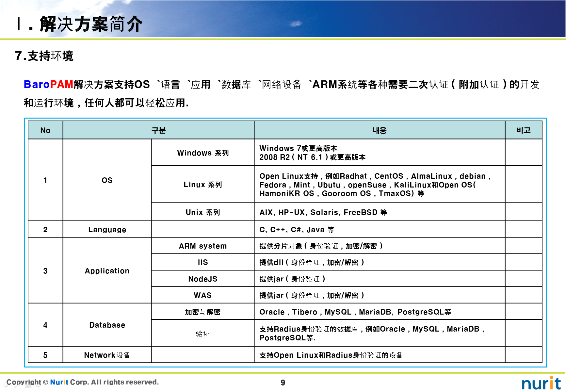Select the '验证' cell in Database row
The image size is (566, 392).
203,333
